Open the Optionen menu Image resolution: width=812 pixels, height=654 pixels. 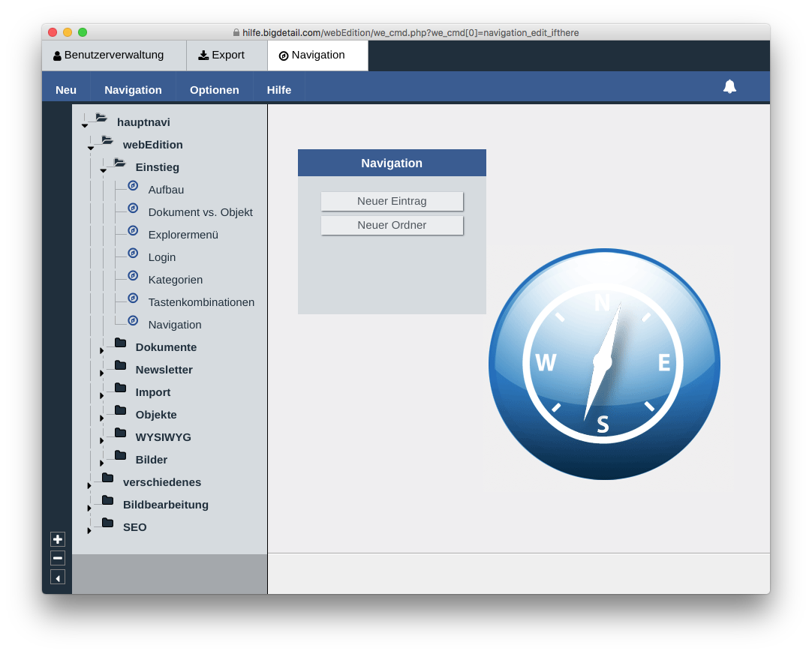(215, 90)
